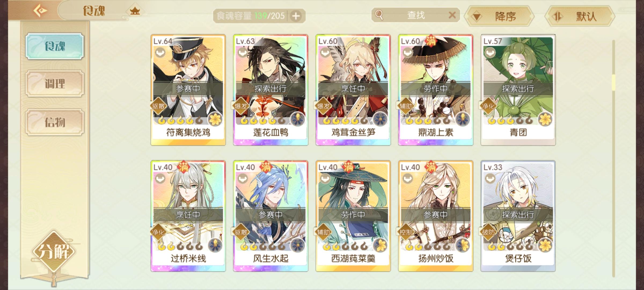Tap the bowl icon on 莲花血鸭 card
Screen dimensions: 644x290
(243, 53)
